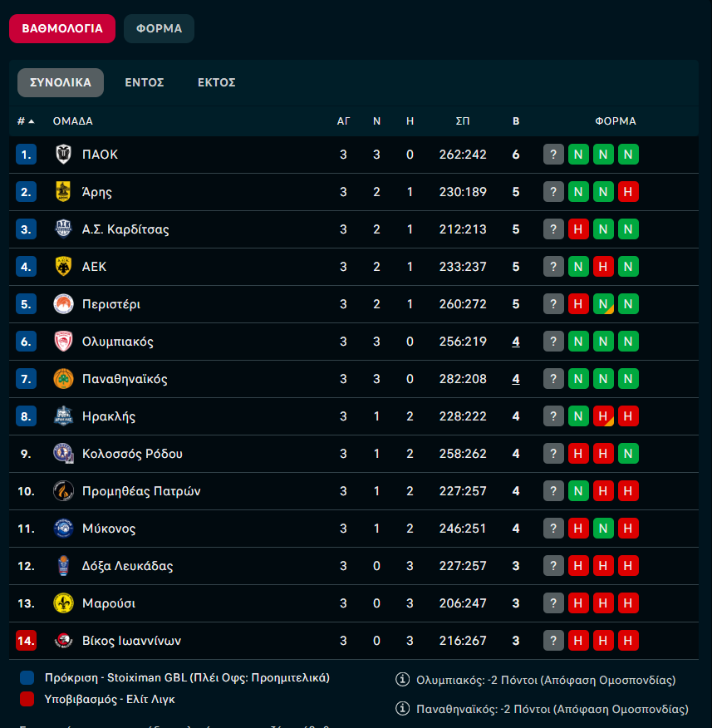Click info icon beside Παναθηναϊκός penalty note

(402, 709)
